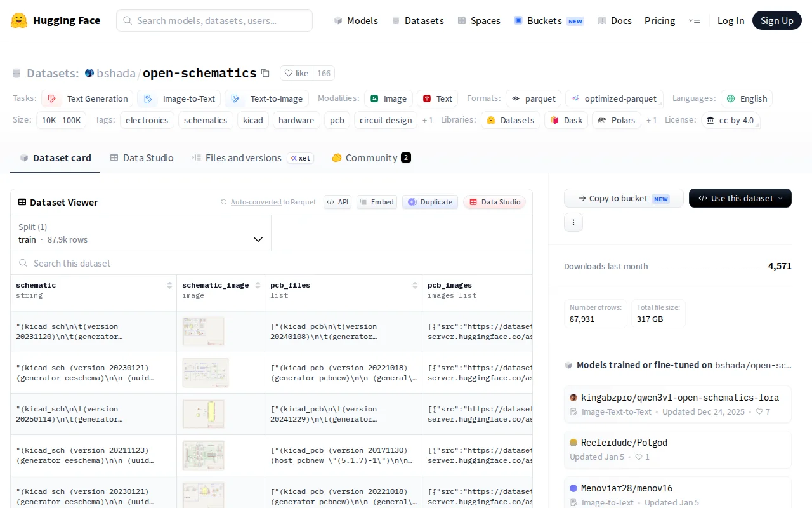Select the Dask library tag
This screenshot has width=812, height=508.
(x=566, y=120)
